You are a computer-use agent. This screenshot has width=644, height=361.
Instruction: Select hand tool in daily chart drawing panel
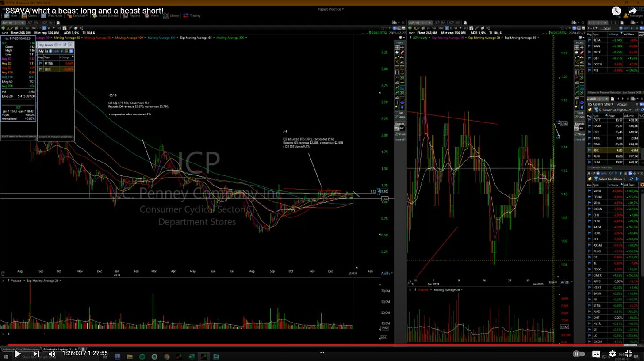pyautogui.click(x=397, y=52)
